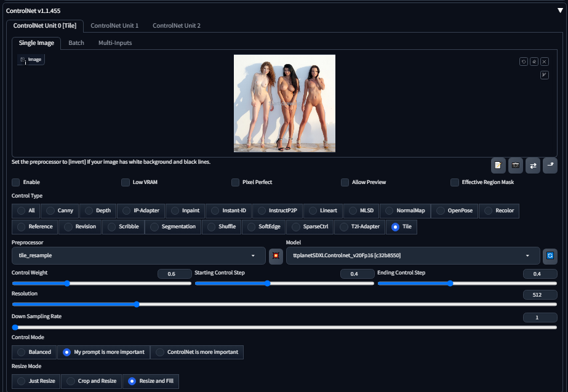568x392 pixels.
Task: Switch to ControlNet Unit 0 [Tile] tab
Action: click(45, 26)
